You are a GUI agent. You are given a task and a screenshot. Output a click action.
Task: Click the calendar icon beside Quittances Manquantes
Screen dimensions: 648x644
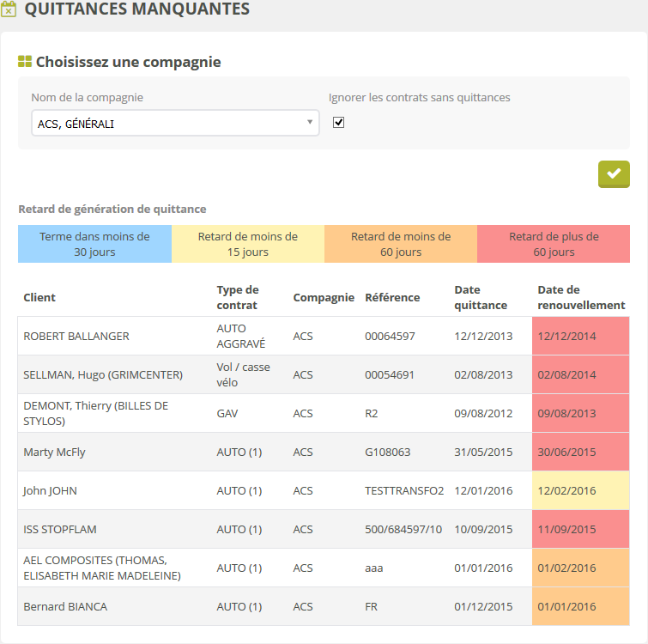click(x=9, y=10)
